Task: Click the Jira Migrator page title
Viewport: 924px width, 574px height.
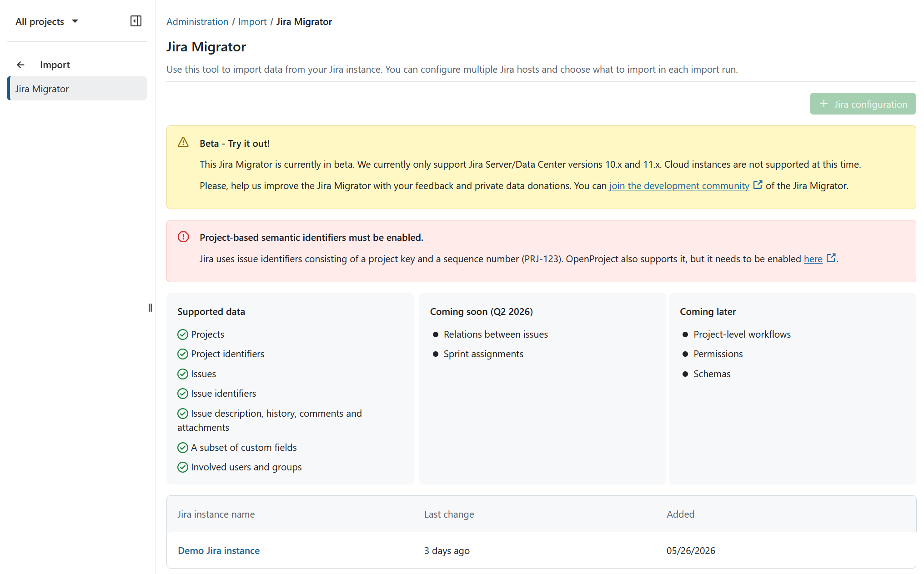Action: (206, 47)
